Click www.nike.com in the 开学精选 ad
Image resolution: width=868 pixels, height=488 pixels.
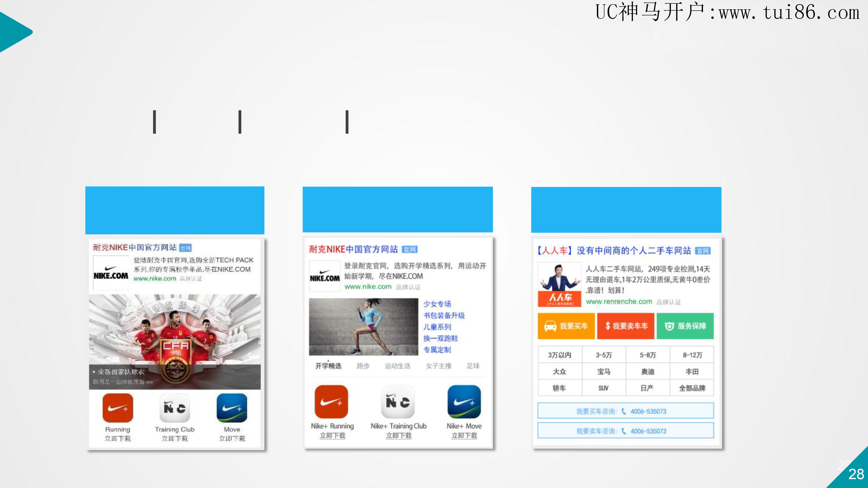368,287
